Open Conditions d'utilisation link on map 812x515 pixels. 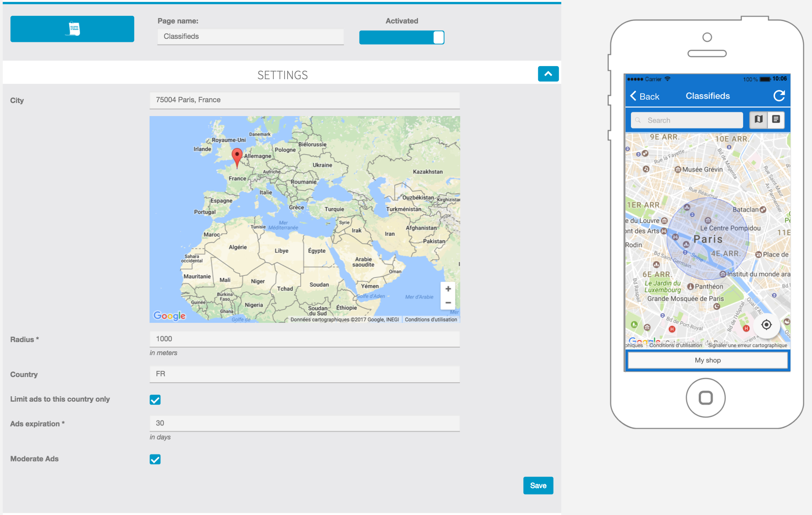431,319
